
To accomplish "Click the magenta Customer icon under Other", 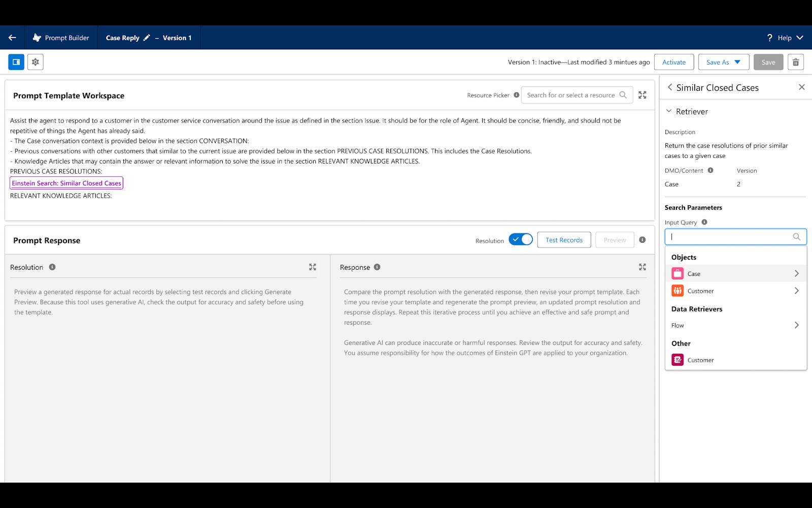I will (678, 360).
